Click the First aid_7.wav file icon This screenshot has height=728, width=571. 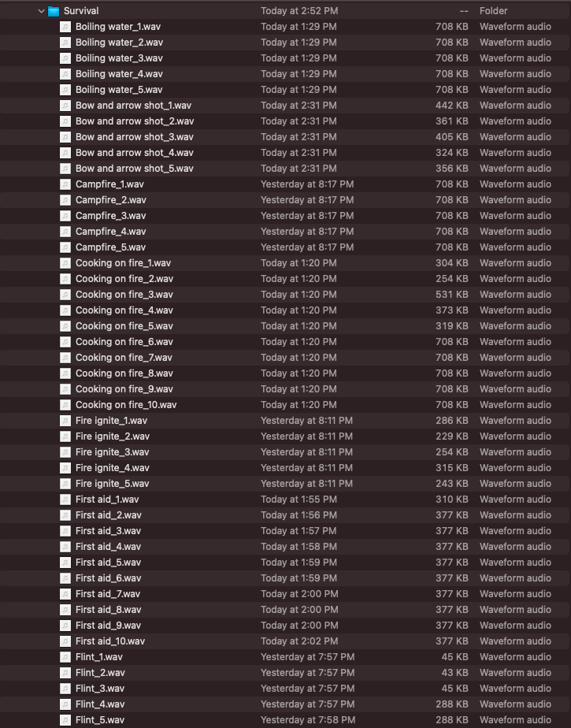click(65, 594)
